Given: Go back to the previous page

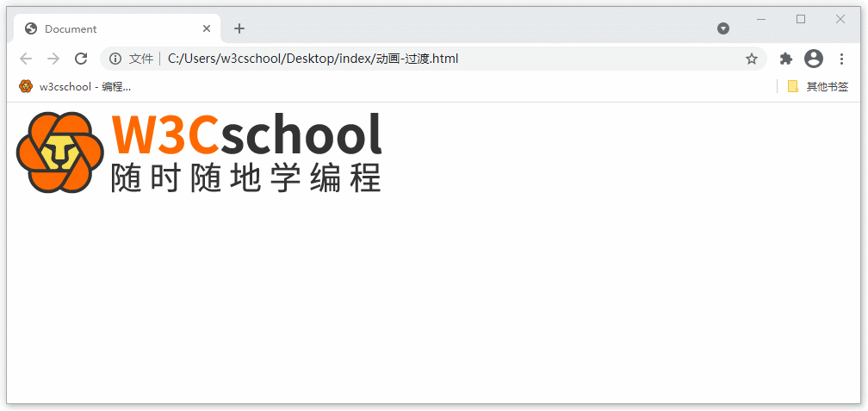Looking at the screenshot, I should pos(26,59).
